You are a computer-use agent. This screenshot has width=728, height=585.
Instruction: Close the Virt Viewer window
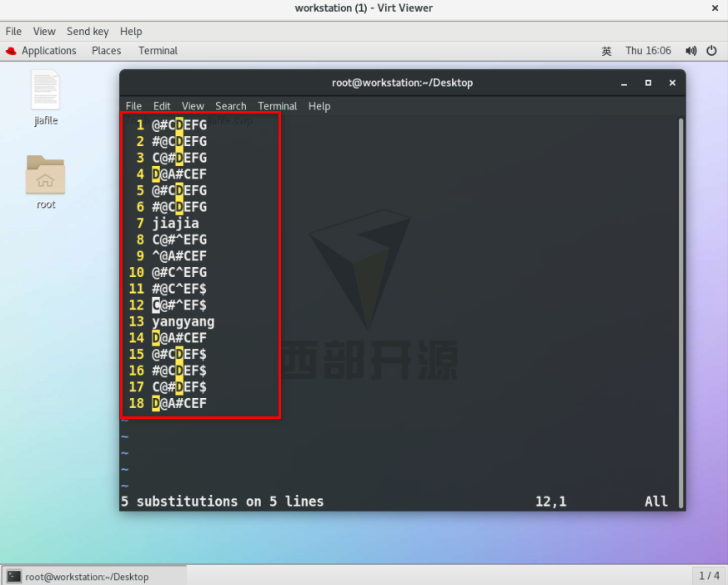pos(715,8)
